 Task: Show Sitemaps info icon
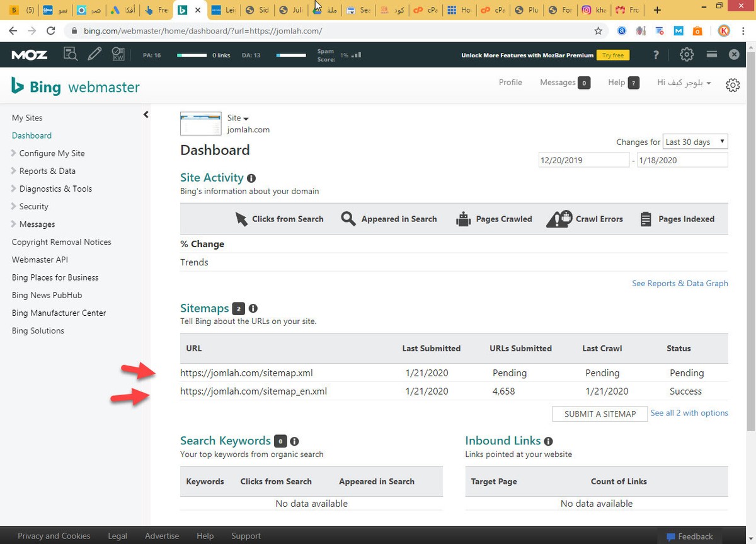[x=253, y=309]
